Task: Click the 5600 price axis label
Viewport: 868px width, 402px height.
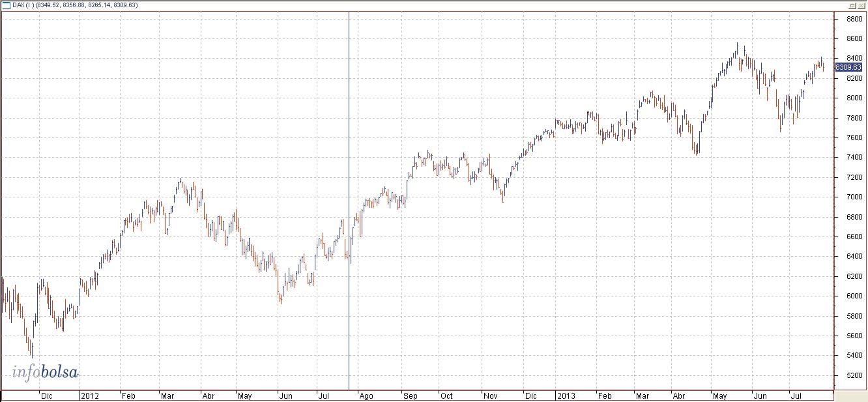Action: tap(854, 336)
